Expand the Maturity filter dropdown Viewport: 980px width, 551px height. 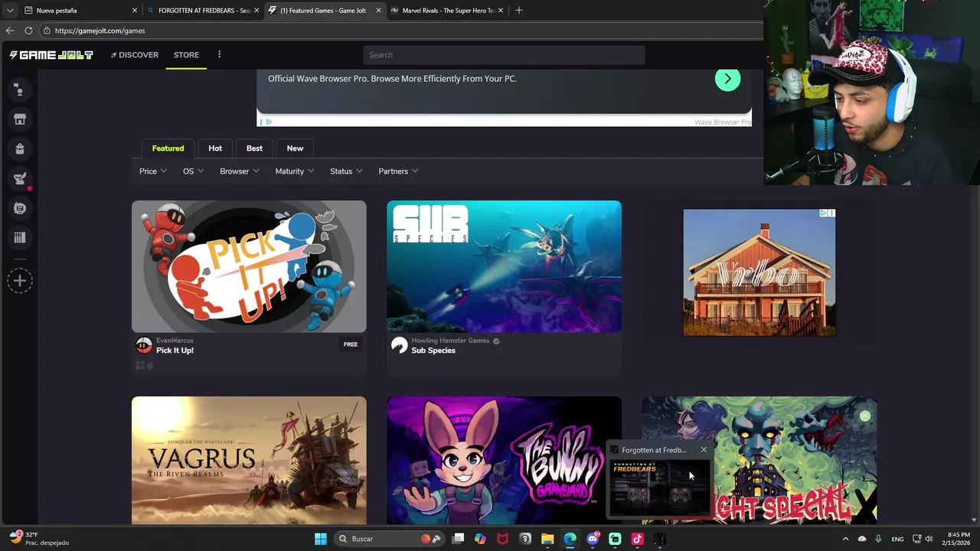[x=295, y=171]
